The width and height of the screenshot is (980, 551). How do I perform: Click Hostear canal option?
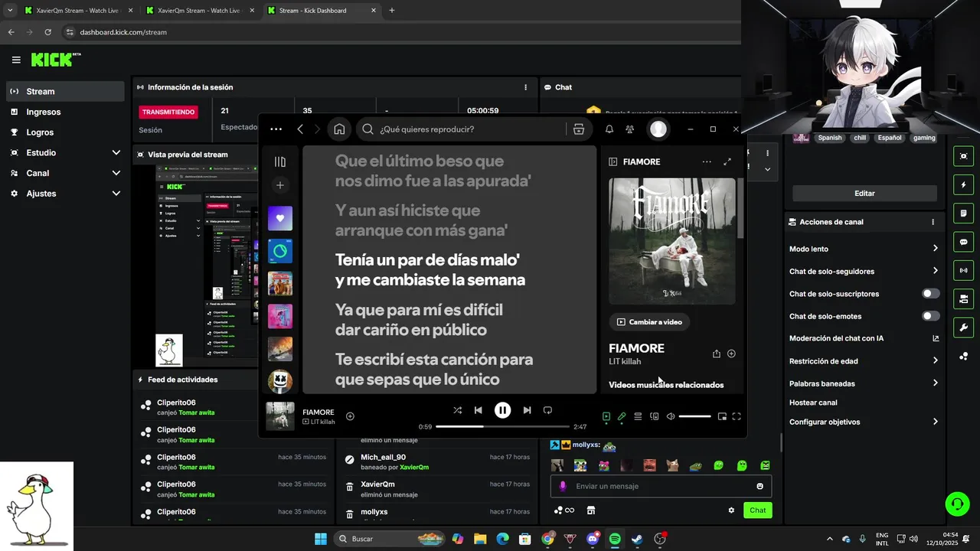(813, 403)
